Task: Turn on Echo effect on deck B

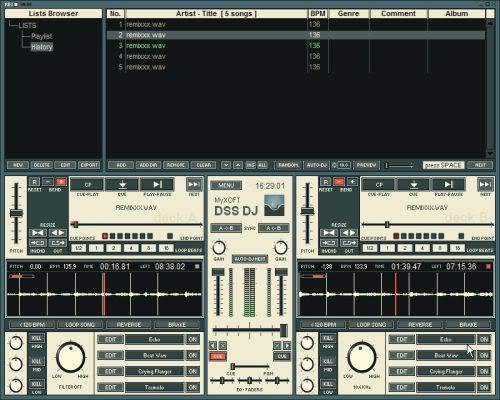Action: pyautogui.click(x=484, y=339)
